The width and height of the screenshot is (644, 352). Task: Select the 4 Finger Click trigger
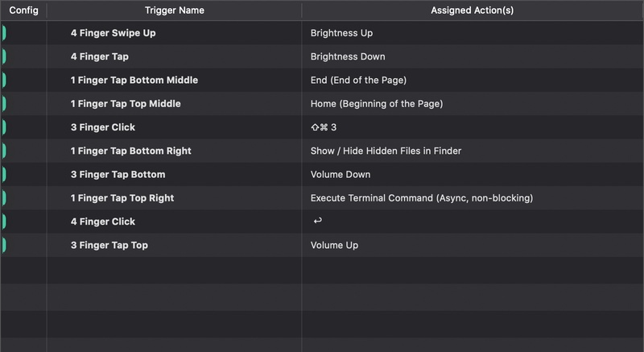[103, 222]
